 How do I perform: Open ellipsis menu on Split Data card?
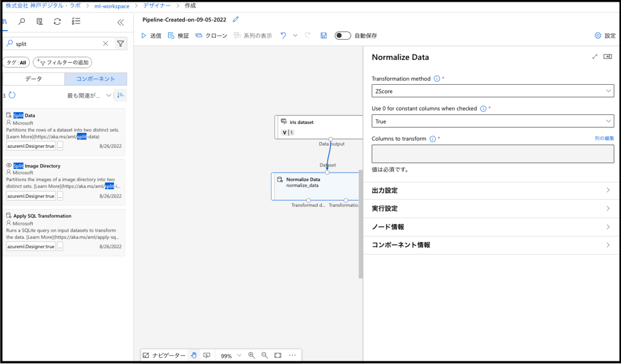[60, 146]
